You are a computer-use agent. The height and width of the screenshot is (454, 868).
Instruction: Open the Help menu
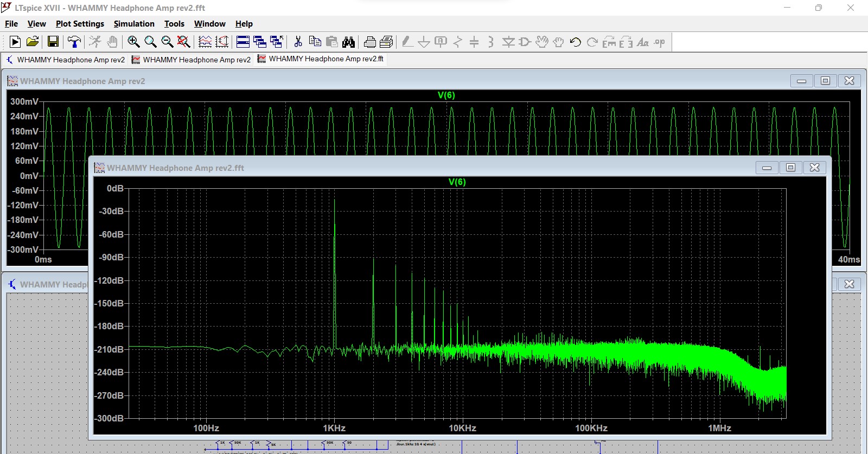(x=244, y=24)
